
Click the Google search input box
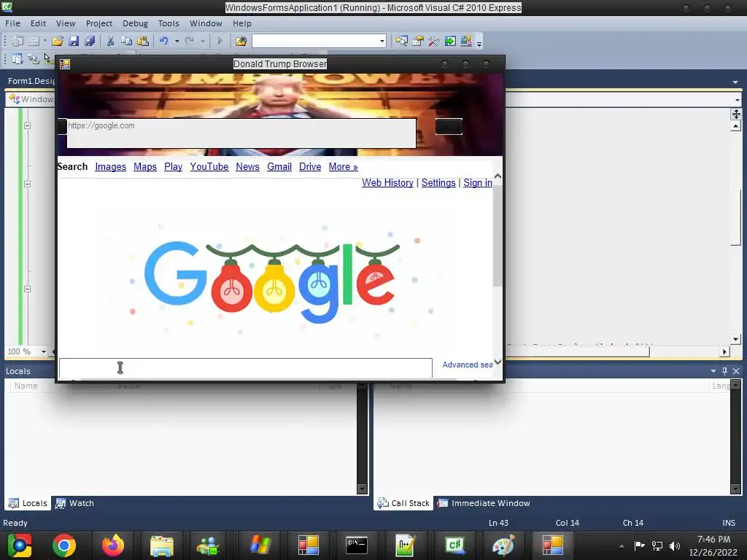point(245,367)
